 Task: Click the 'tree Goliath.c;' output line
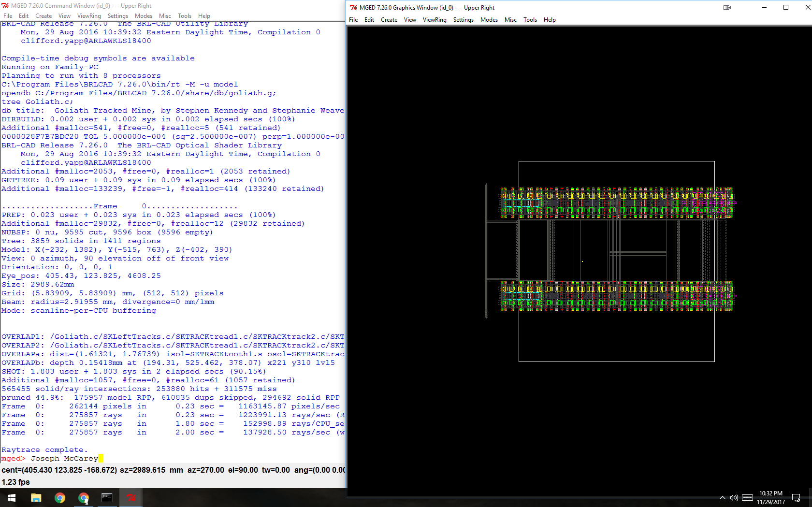click(x=38, y=101)
